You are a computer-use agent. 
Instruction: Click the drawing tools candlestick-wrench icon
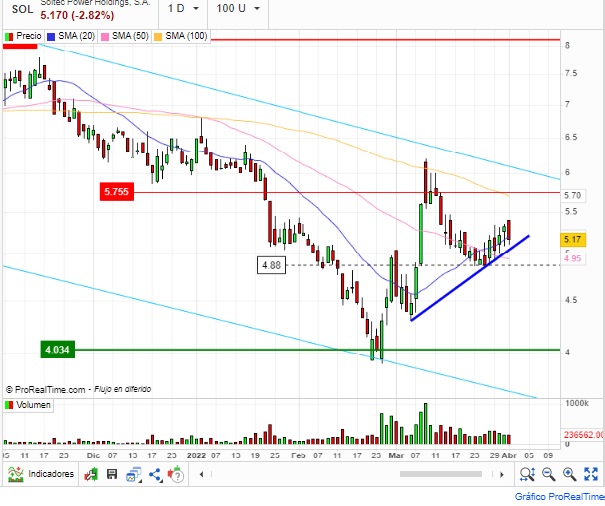click(91, 474)
